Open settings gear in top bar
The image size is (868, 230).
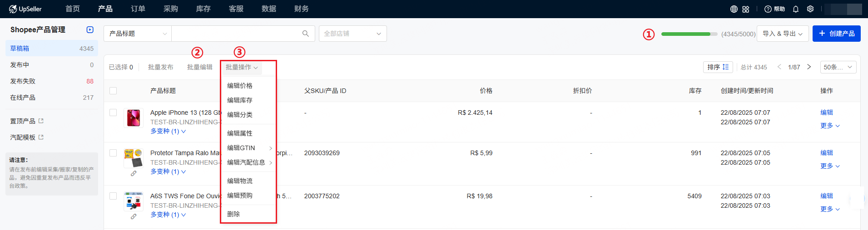tap(810, 9)
